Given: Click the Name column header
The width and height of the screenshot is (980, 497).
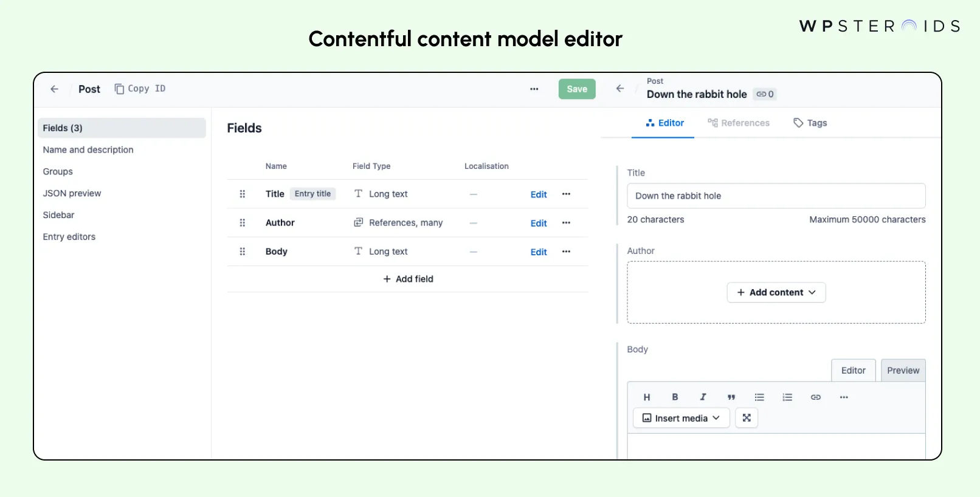Looking at the screenshot, I should pos(276,166).
